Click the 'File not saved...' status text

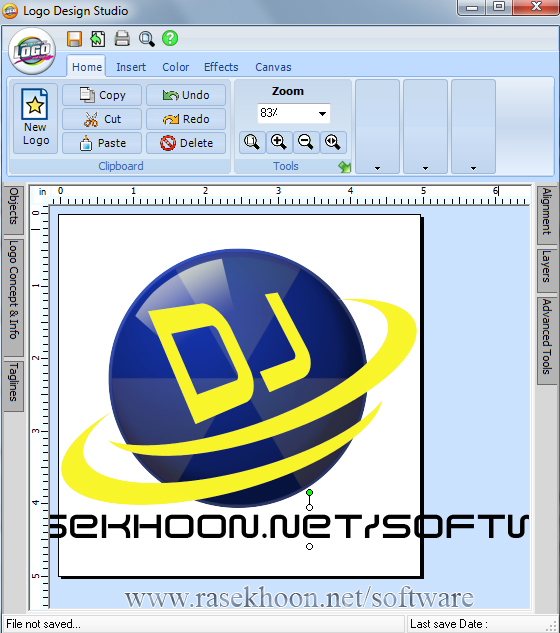pyautogui.click(x=44, y=624)
